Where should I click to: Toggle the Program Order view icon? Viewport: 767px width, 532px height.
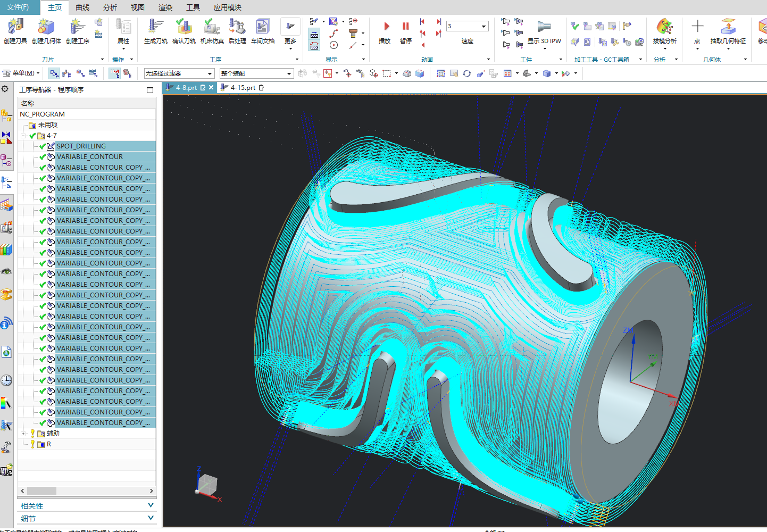click(x=54, y=73)
